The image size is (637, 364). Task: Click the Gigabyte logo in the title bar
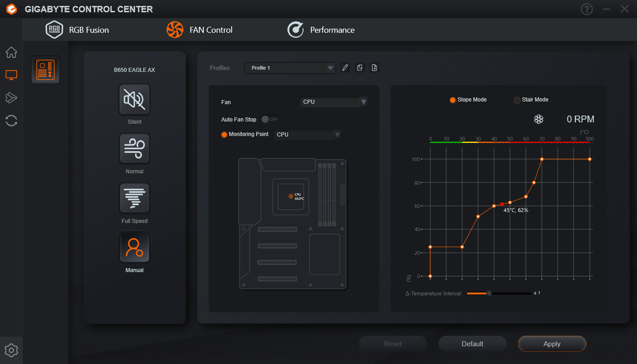pos(11,9)
